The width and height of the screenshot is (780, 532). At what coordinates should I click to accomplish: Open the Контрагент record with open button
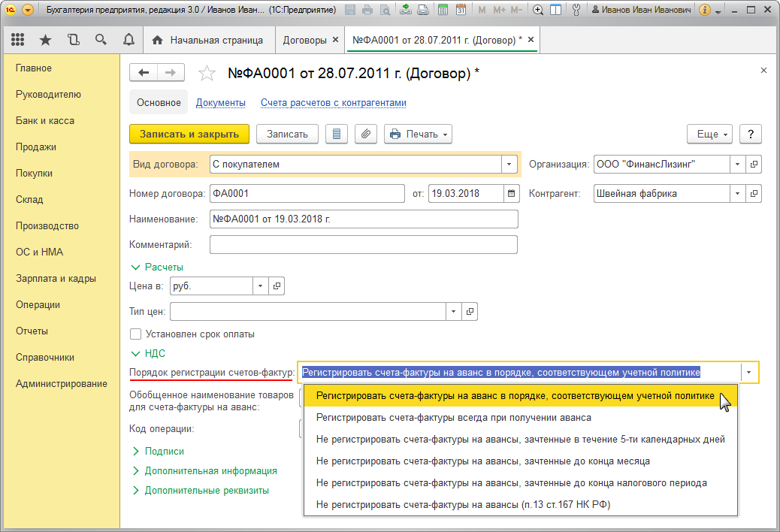(x=754, y=193)
